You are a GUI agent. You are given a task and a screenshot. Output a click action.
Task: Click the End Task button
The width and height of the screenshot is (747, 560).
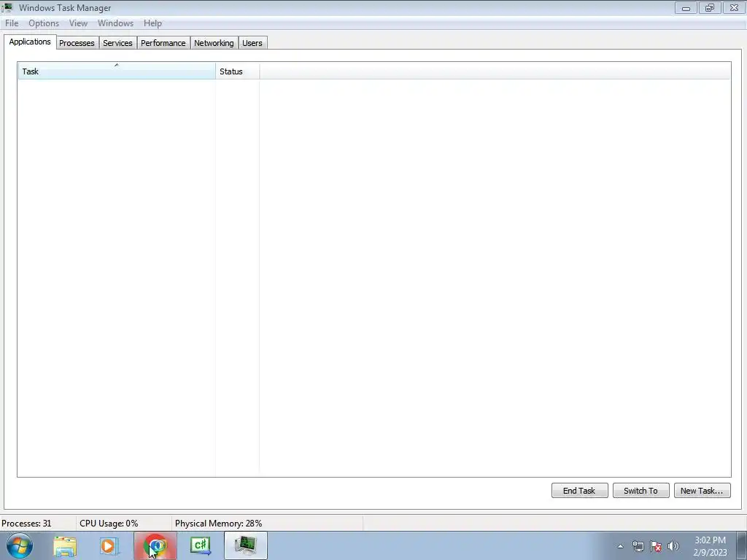pos(579,491)
